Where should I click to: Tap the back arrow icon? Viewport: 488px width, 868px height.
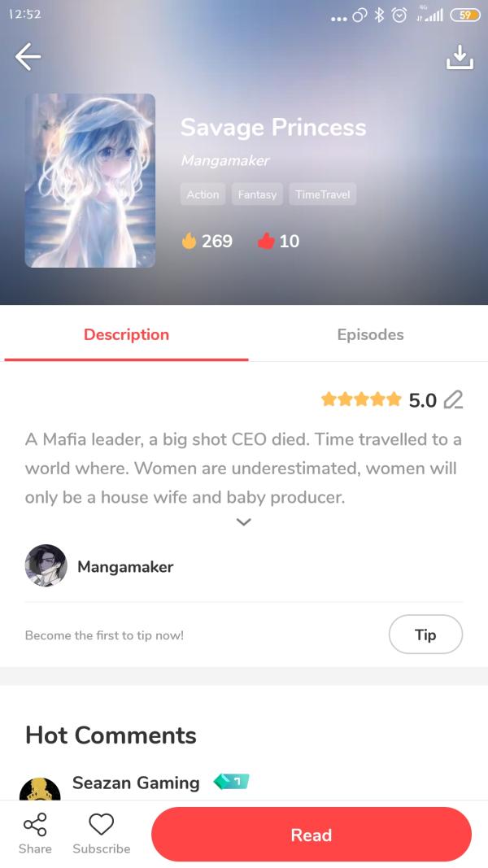point(28,57)
